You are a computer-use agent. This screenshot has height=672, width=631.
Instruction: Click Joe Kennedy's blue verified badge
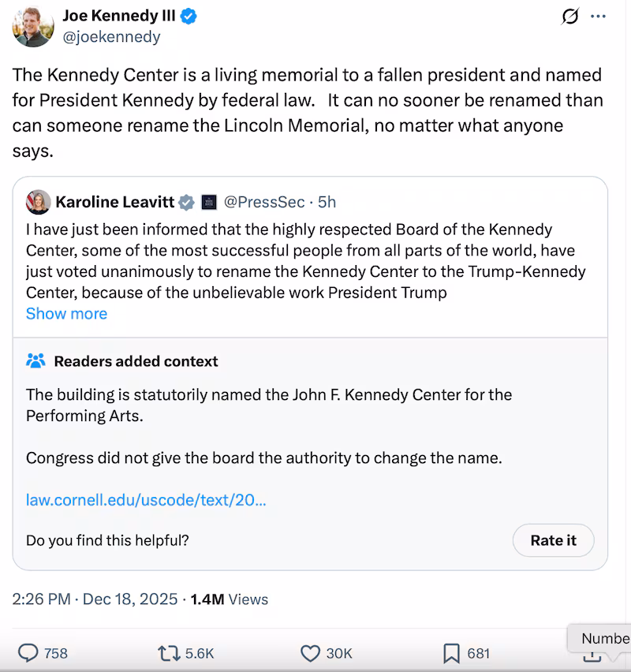point(187,16)
